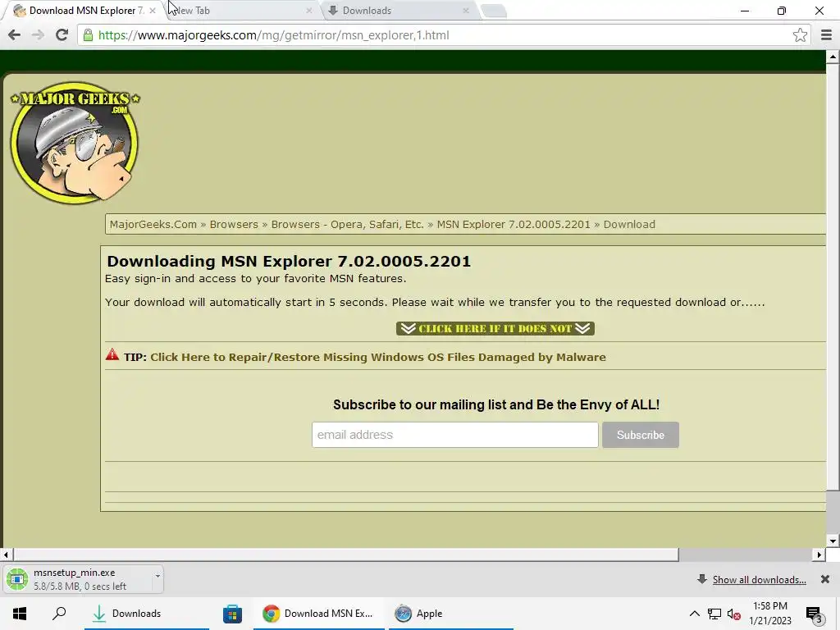
Task: Open Windows Start menu
Action: tap(20, 614)
